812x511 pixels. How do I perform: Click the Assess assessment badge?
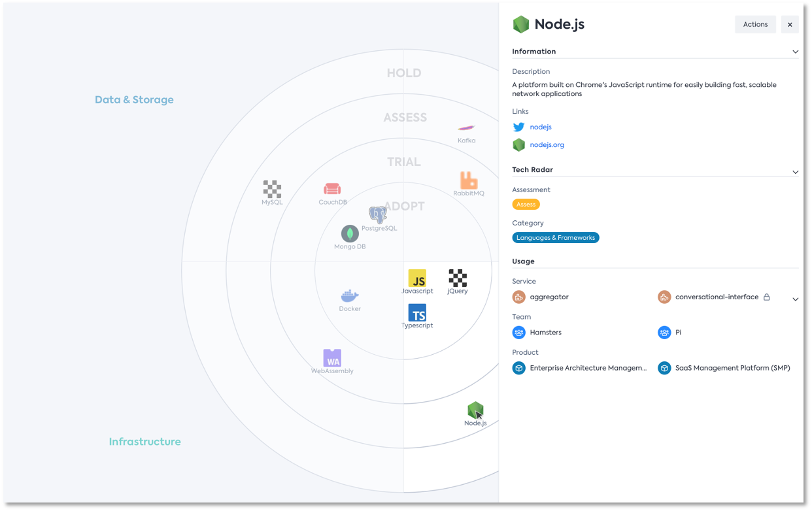tap(526, 205)
